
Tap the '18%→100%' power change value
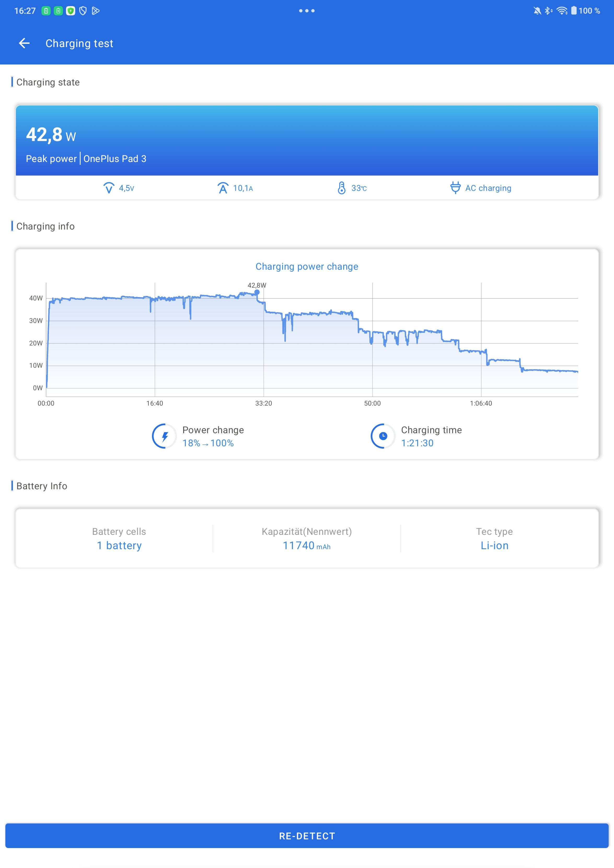click(x=208, y=443)
